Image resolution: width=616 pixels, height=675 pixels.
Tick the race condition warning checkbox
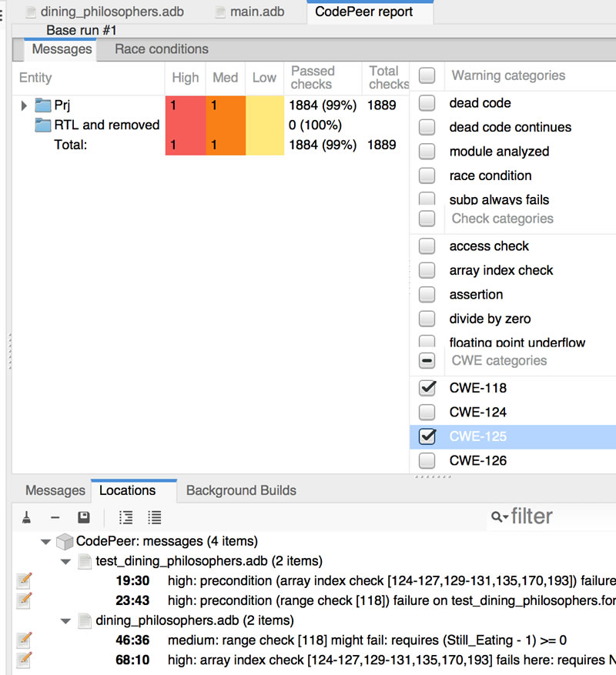click(427, 175)
